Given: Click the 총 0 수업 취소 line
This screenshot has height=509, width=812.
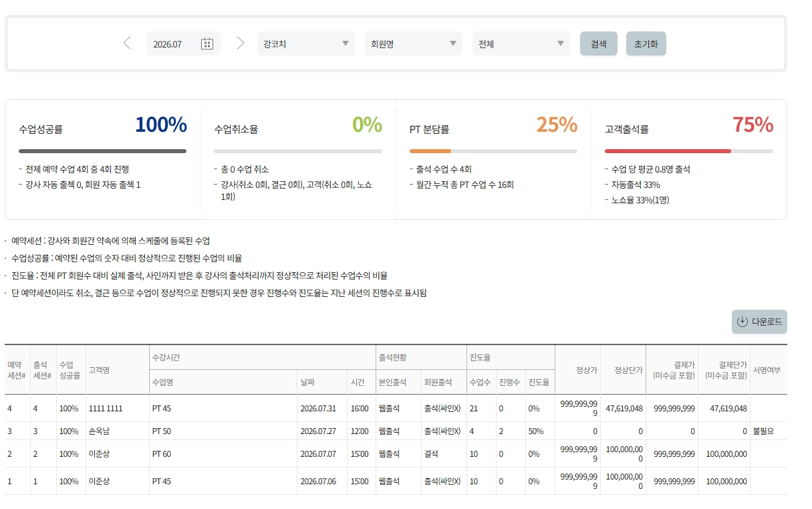Looking at the screenshot, I should 245,169.
